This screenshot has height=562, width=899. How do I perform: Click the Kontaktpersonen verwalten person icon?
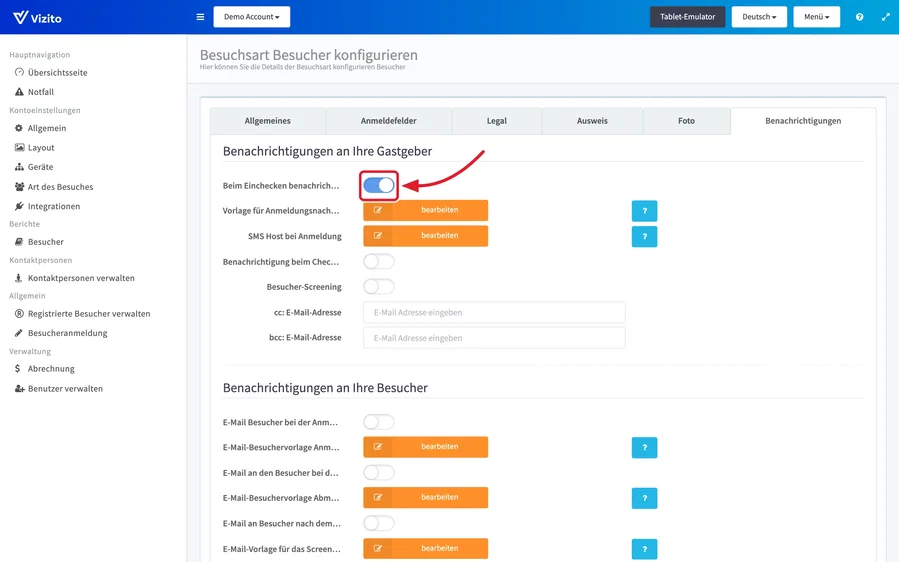point(19,278)
